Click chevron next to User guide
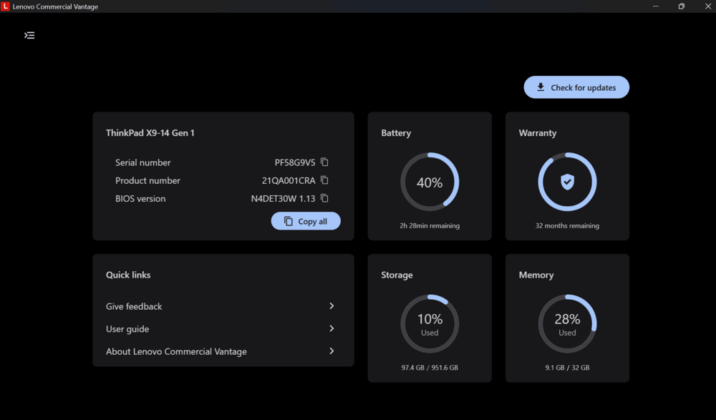The image size is (716, 420). tap(332, 328)
